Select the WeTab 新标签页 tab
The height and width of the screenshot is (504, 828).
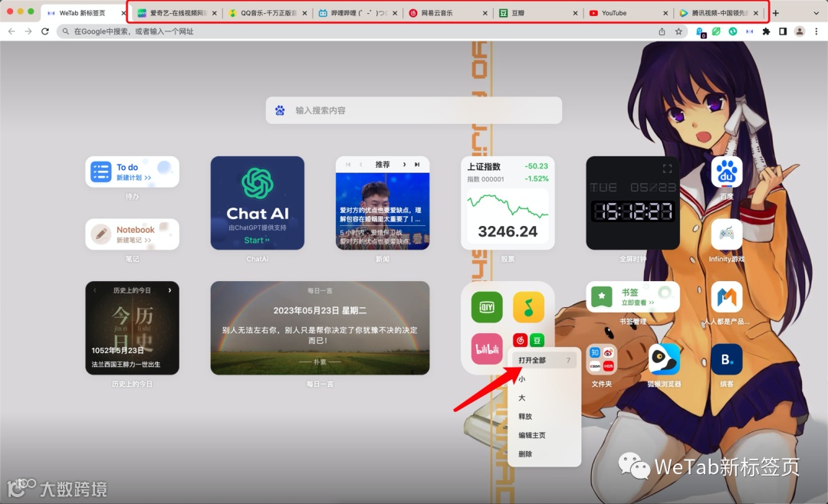click(x=83, y=13)
